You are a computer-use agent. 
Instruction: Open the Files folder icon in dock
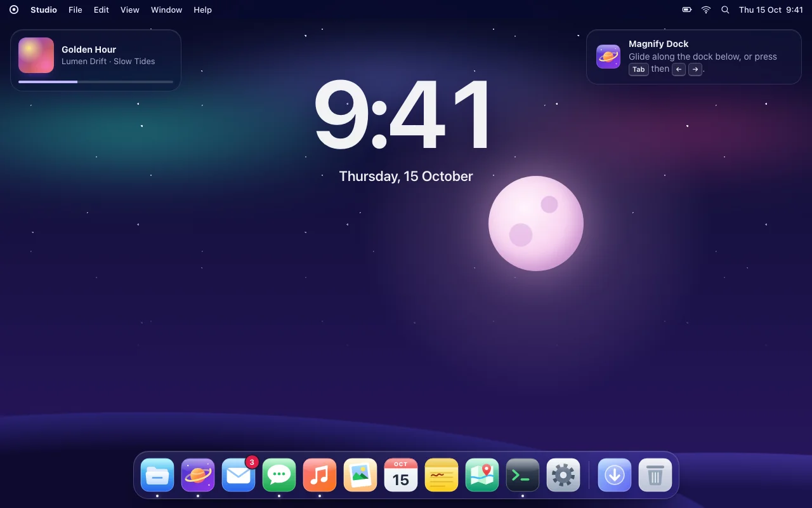point(157,475)
